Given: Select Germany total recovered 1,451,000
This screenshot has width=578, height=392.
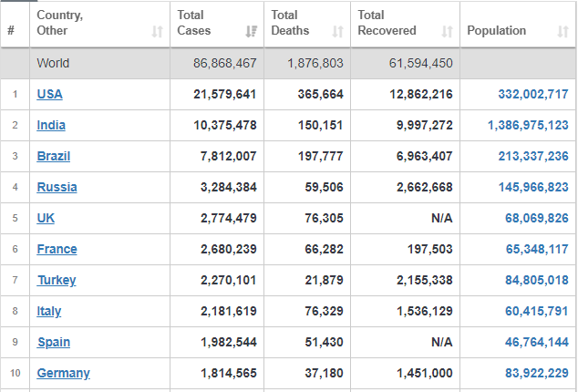Looking at the screenshot, I should (424, 373).
